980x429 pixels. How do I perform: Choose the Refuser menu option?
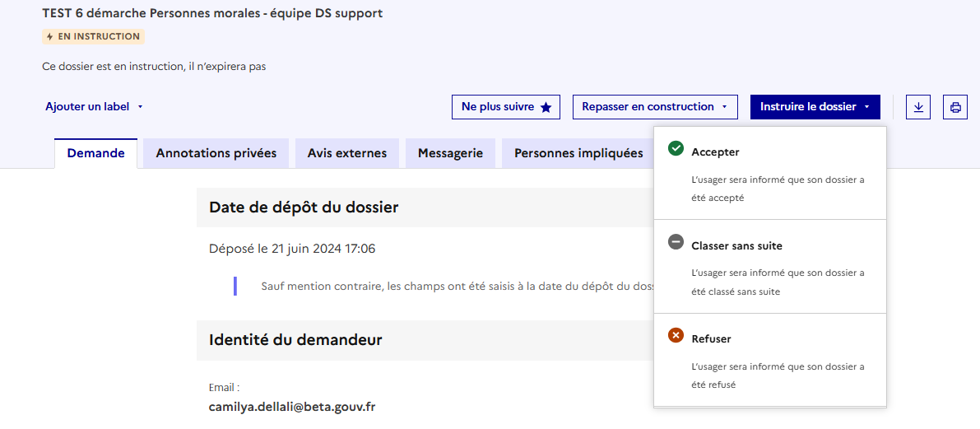pos(711,338)
